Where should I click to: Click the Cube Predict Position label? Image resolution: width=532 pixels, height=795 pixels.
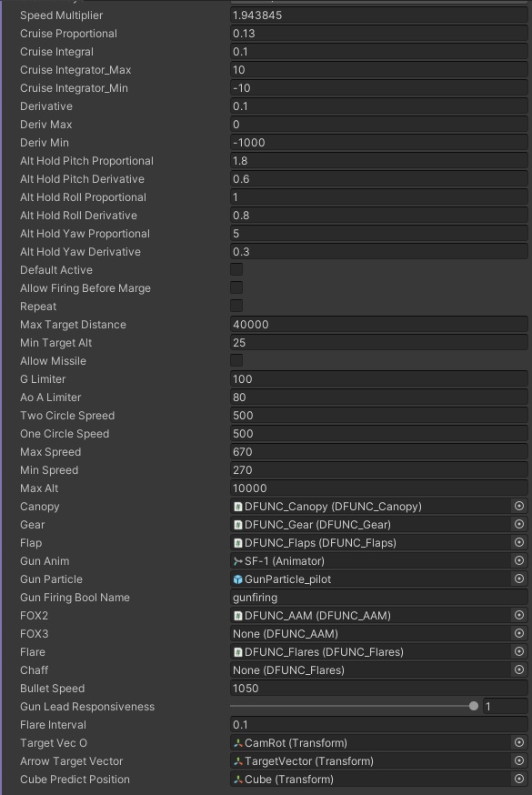pos(75,780)
